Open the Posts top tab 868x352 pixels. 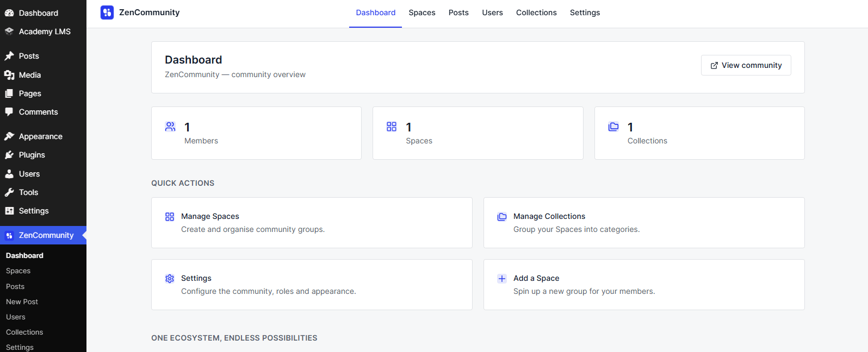coord(458,12)
